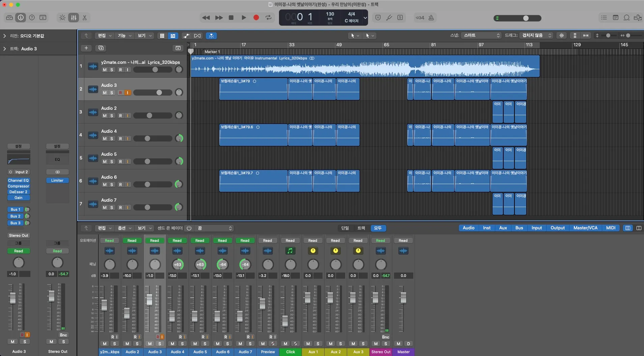Add a new track with plus button
644x356 pixels.
pos(86,48)
